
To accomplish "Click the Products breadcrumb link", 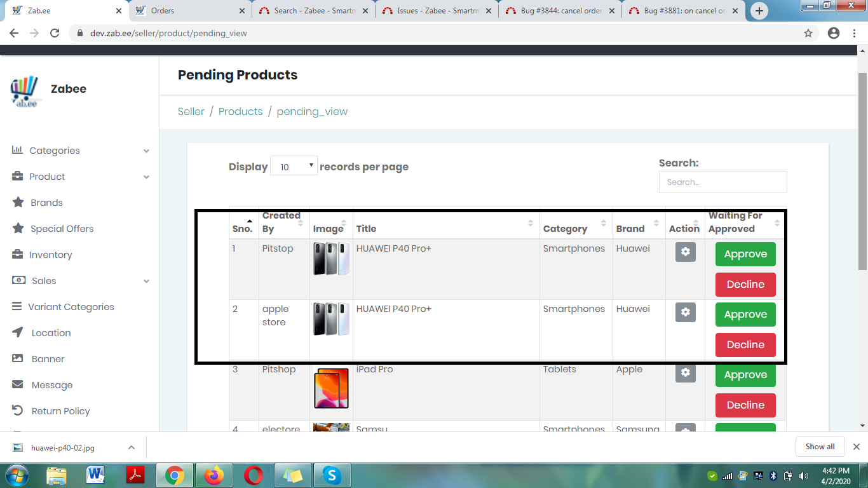I will click(x=240, y=111).
